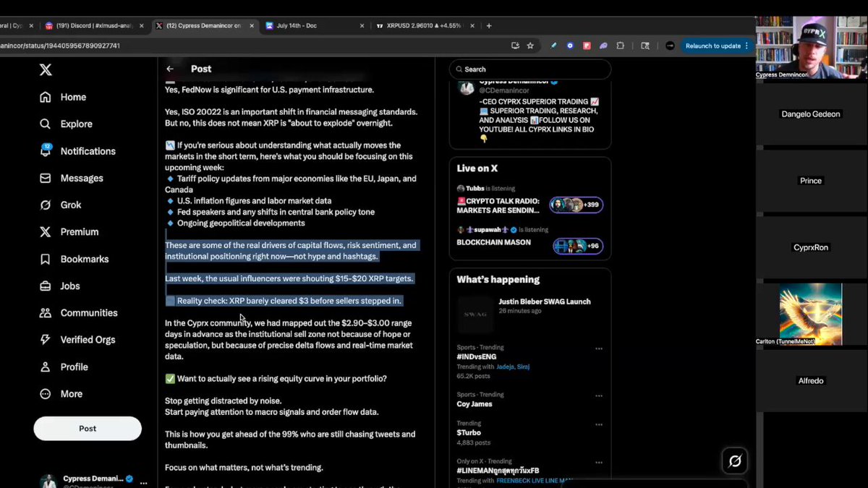868x488 pixels.
Task: Open more options for #LINEMAN trend
Action: point(599,462)
